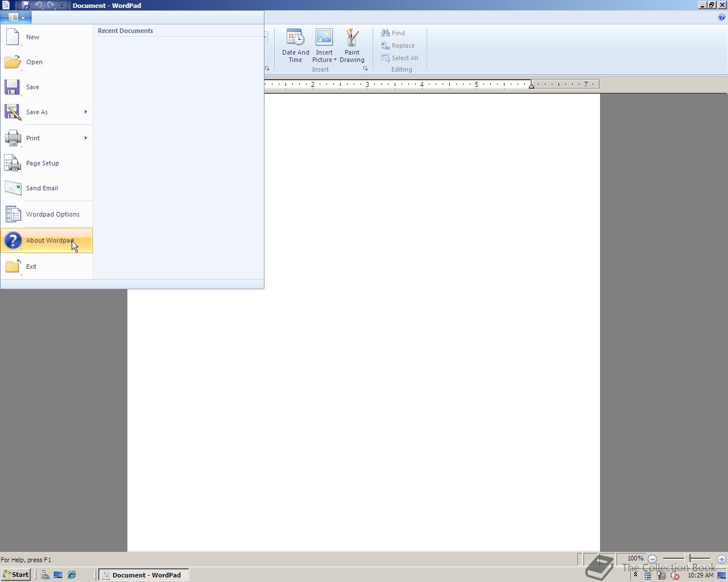Click the Zoom in plus button
Viewport: 728px width, 582px height.
[722, 559]
